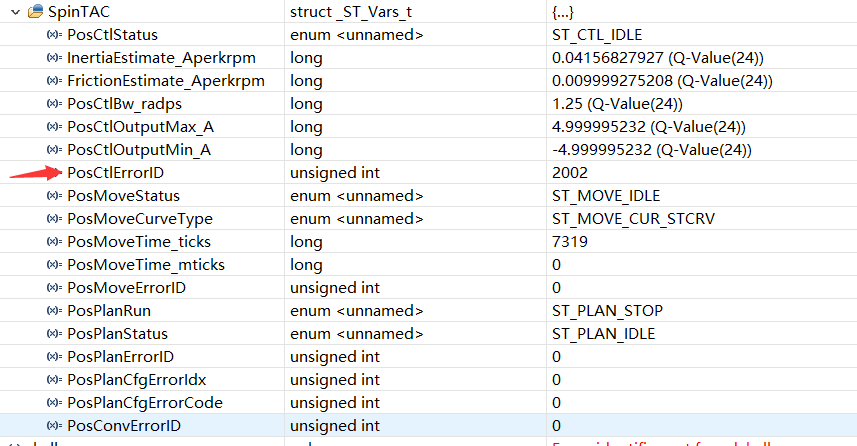Click the variable icon beside PosConvErrorID
The width and height of the screenshot is (857, 446).
point(54,425)
